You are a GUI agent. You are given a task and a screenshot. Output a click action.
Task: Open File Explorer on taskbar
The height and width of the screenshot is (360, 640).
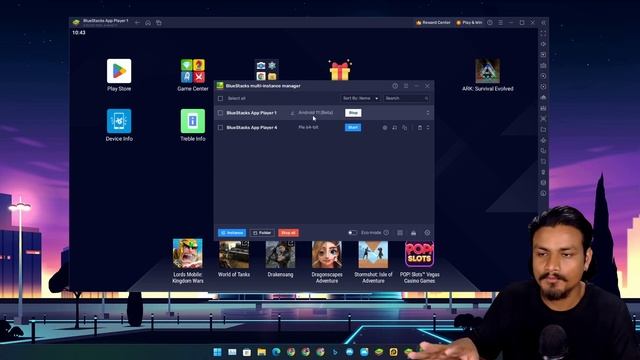262,352
